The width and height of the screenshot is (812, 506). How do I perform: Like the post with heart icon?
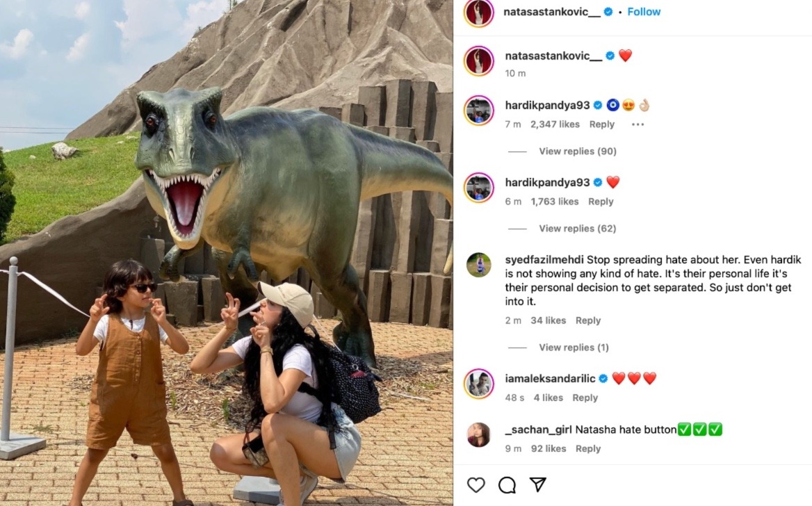[x=476, y=484]
